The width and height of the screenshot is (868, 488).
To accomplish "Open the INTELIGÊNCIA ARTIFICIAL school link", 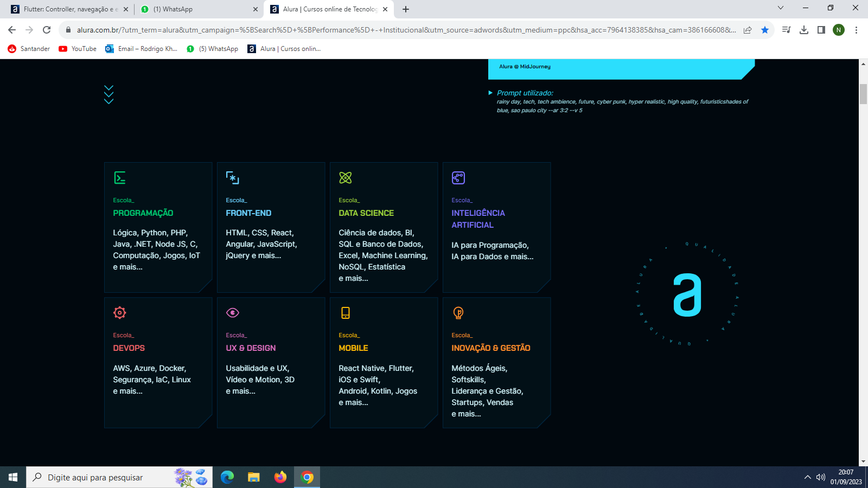I will [478, 219].
